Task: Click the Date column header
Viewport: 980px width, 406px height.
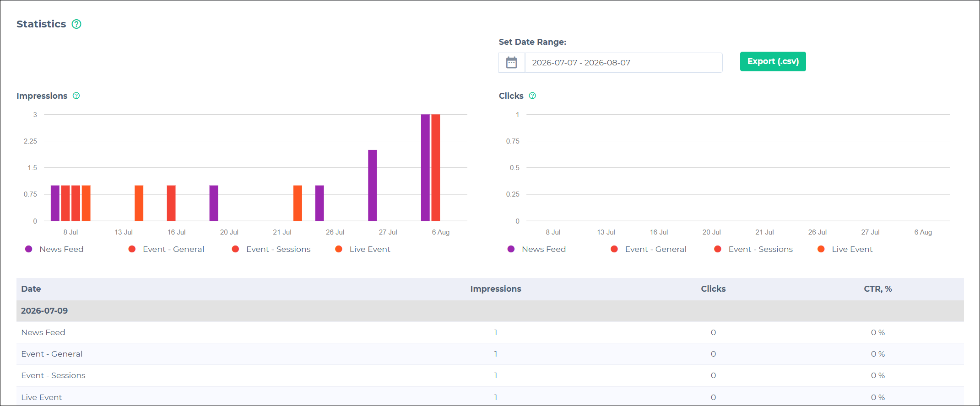Action: tap(31, 289)
